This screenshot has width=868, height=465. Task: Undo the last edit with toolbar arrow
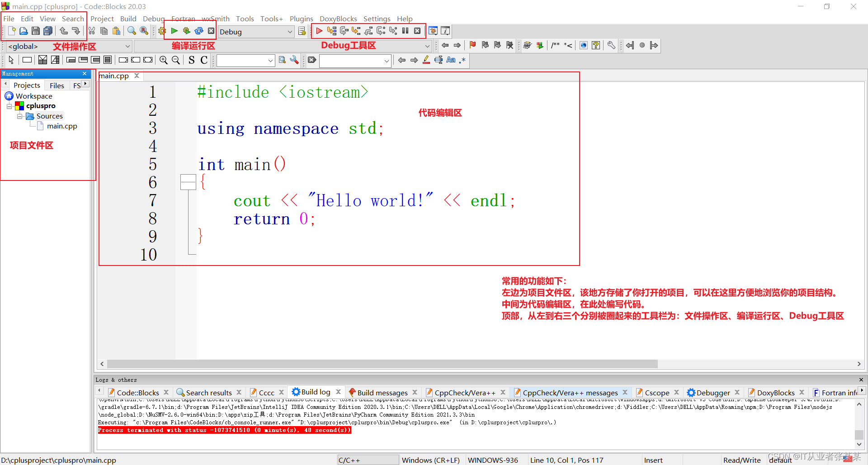point(64,31)
